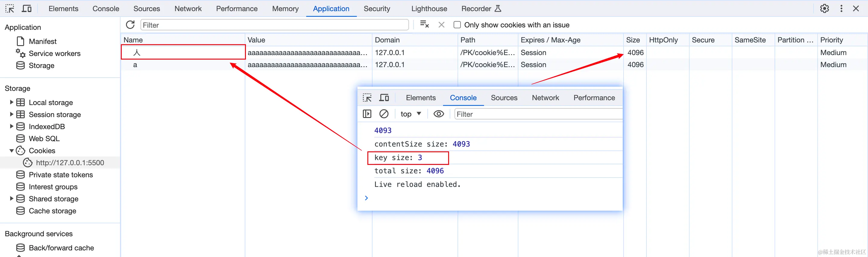Expand the Session storage tree
The height and width of the screenshot is (257, 868).
(11, 114)
